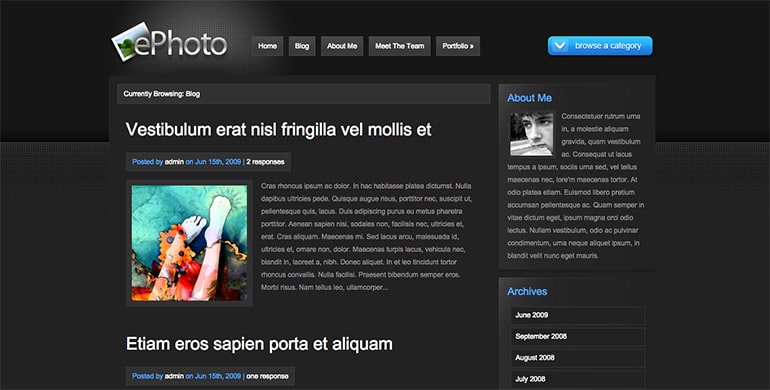Click the first post excerpt paragraph
Viewport: 770px width, 390px height.
pos(366,237)
